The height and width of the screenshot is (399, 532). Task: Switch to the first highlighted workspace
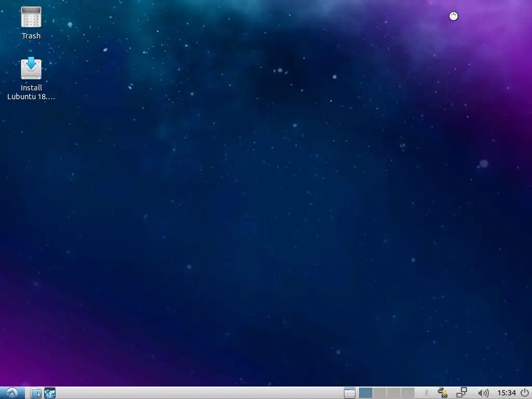tap(365, 393)
